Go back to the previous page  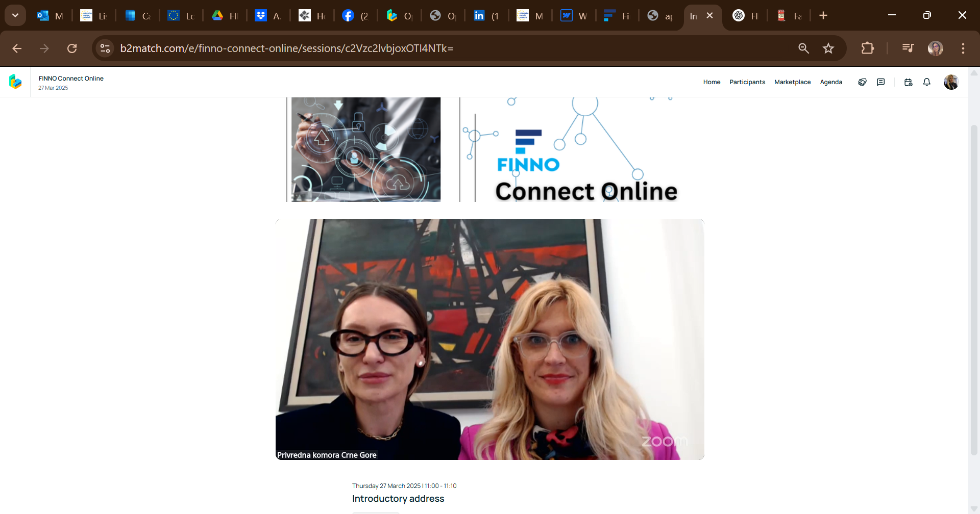17,48
